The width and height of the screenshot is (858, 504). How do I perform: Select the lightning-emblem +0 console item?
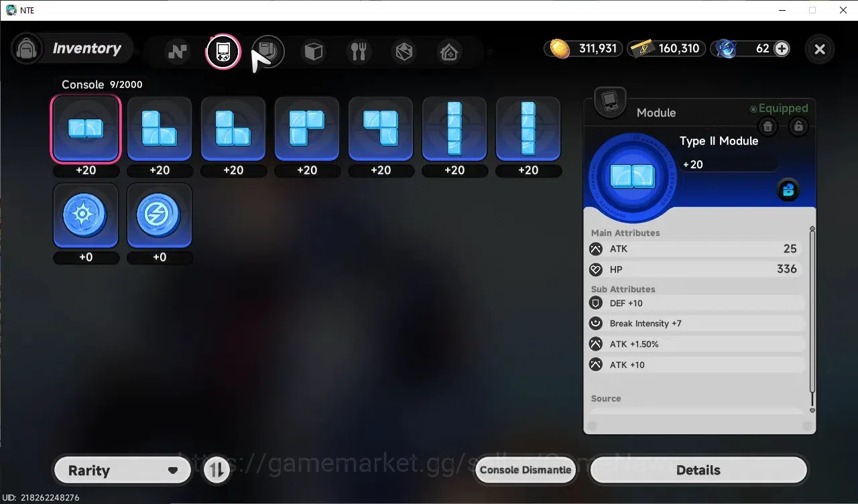coord(160,215)
